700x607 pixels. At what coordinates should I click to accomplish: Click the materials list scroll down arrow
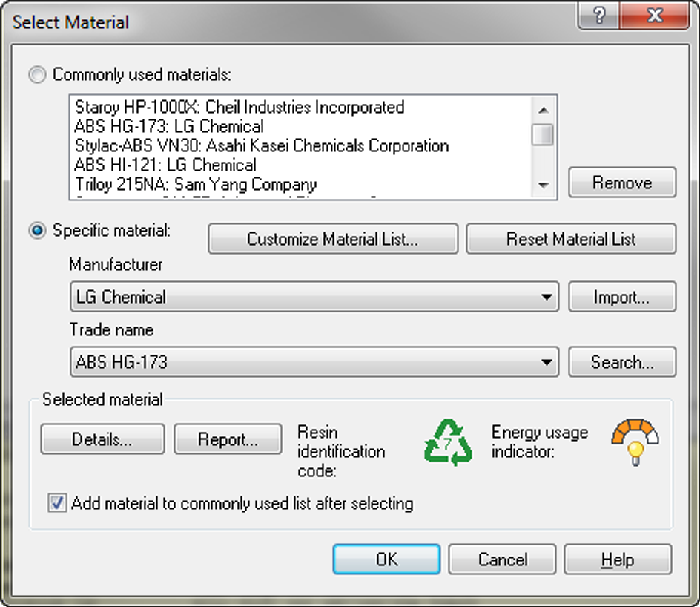(x=544, y=185)
